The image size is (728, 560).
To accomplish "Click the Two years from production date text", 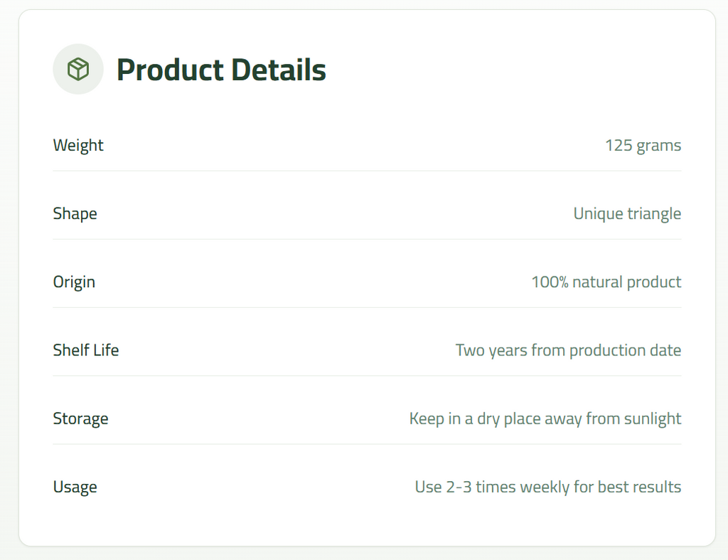I will coord(568,350).
